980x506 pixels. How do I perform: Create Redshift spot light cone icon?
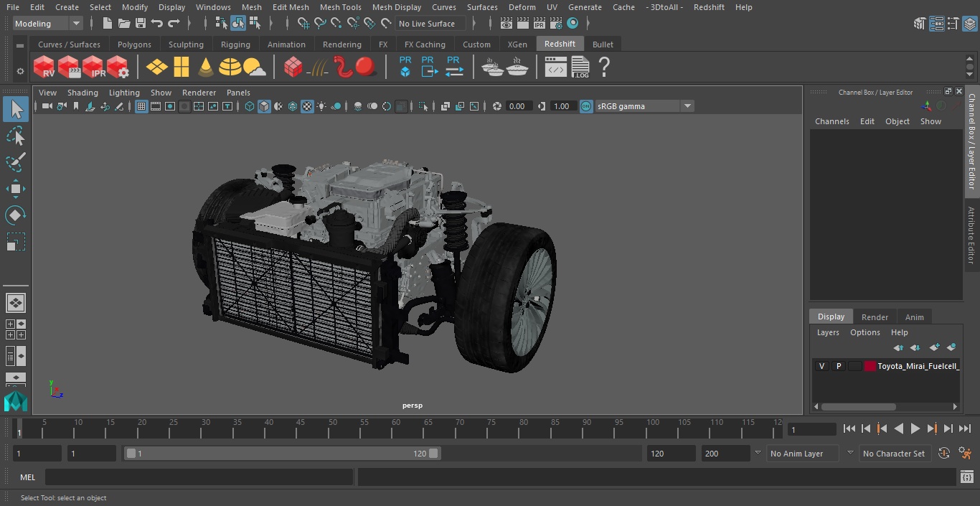tap(206, 67)
